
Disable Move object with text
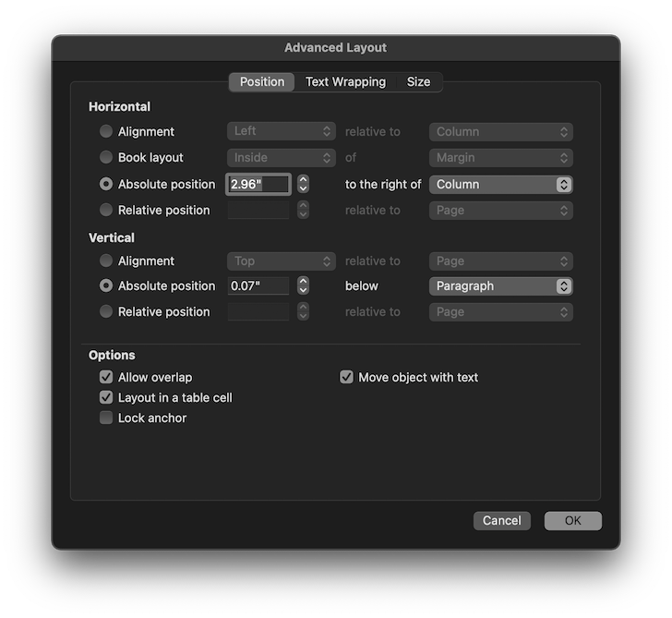[347, 378]
